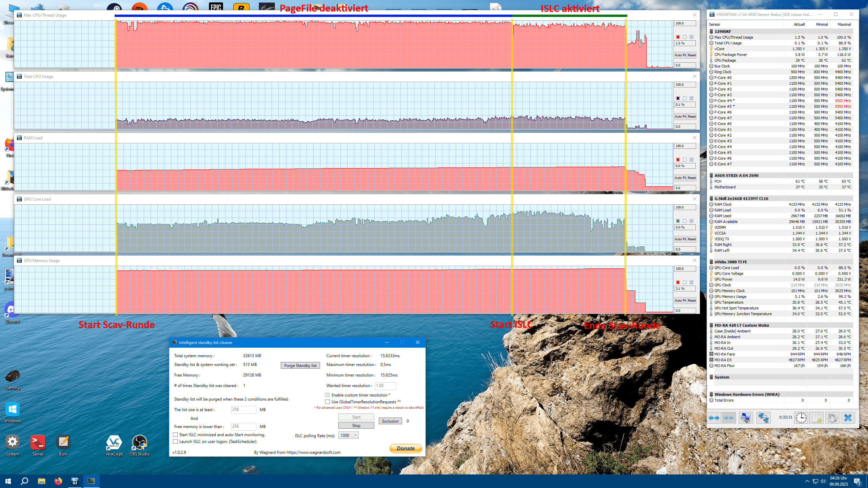The width and height of the screenshot is (868, 488).
Task: Click Reset in GPU Core Load graph
Action: [x=692, y=239]
